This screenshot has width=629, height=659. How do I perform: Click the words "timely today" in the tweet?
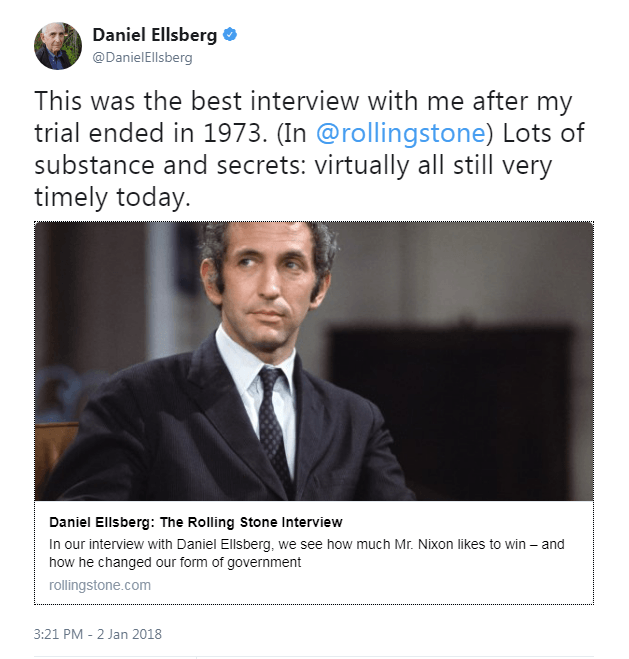point(112,197)
